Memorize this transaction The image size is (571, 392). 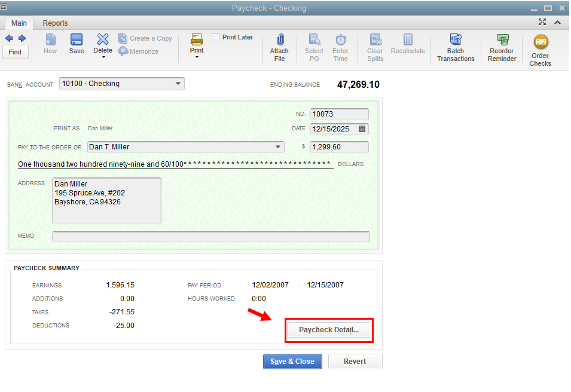138,51
